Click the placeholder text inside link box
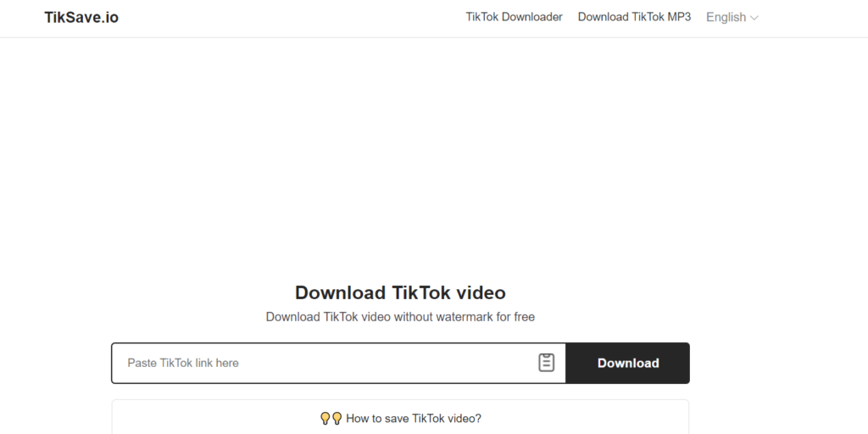The height and width of the screenshot is (434, 868). point(183,363)
